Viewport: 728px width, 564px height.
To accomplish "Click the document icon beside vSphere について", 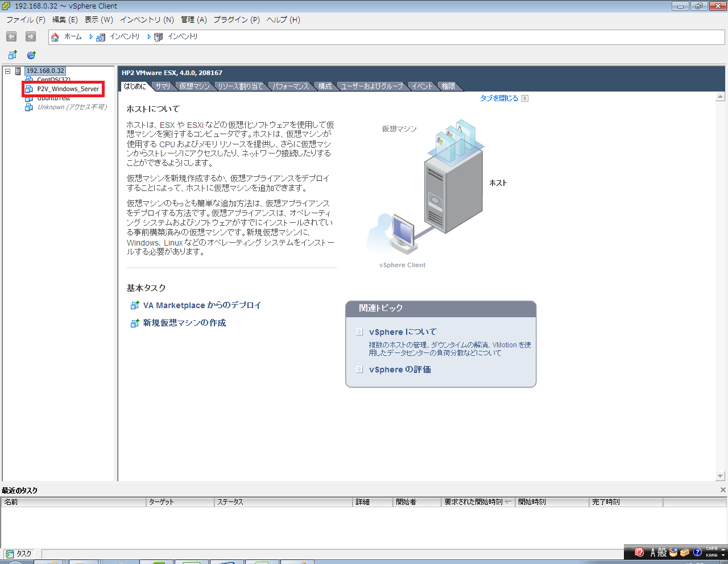I will pyautogui.click(x=359, y=332).
